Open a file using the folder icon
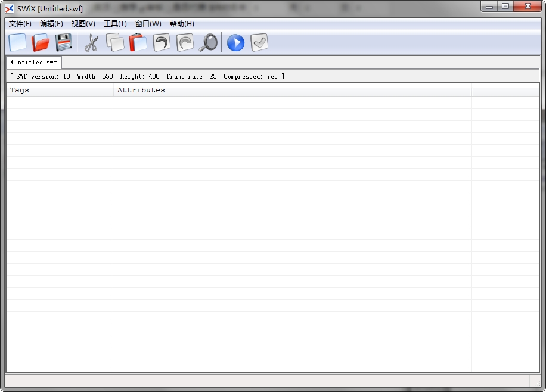 coord(41,42)
